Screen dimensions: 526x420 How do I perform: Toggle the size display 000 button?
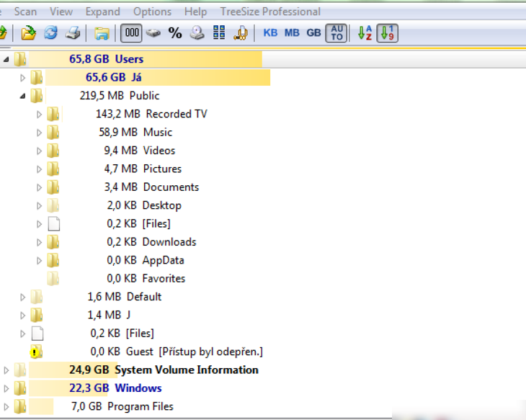coord(131,33)
